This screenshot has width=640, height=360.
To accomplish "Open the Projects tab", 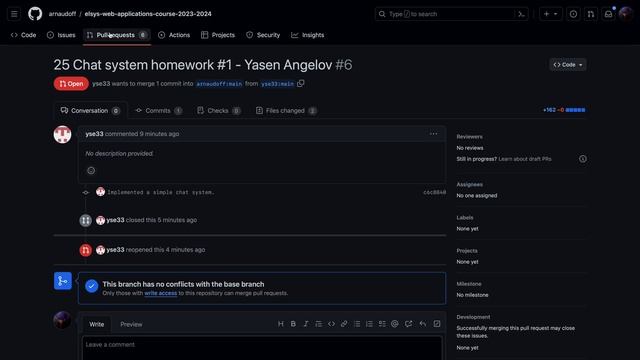I will point(218,35).
